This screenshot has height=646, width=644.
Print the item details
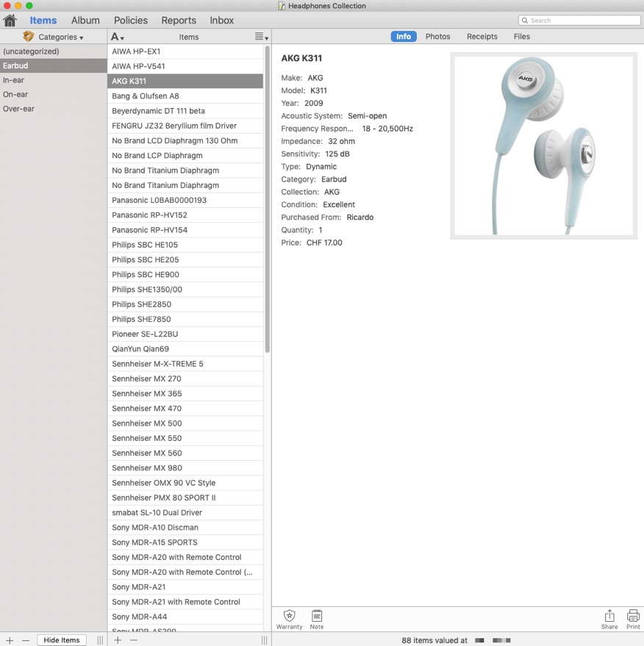633,620
